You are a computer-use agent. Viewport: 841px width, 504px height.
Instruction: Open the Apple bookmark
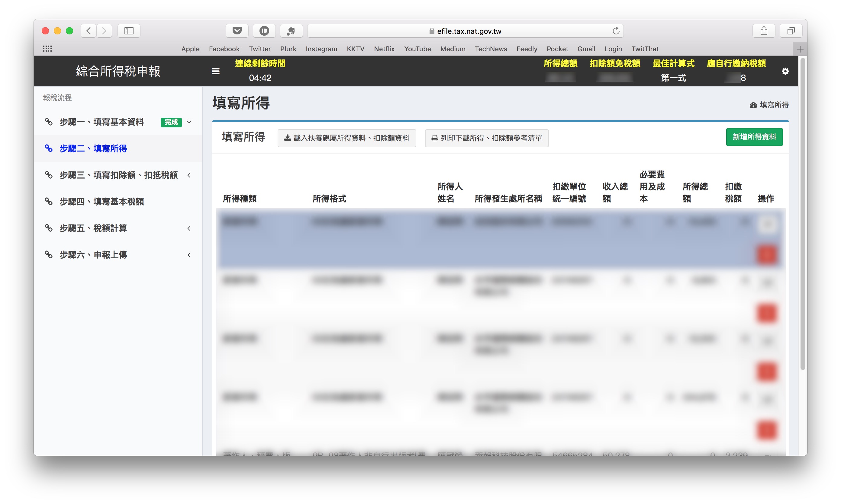(190, 49)
